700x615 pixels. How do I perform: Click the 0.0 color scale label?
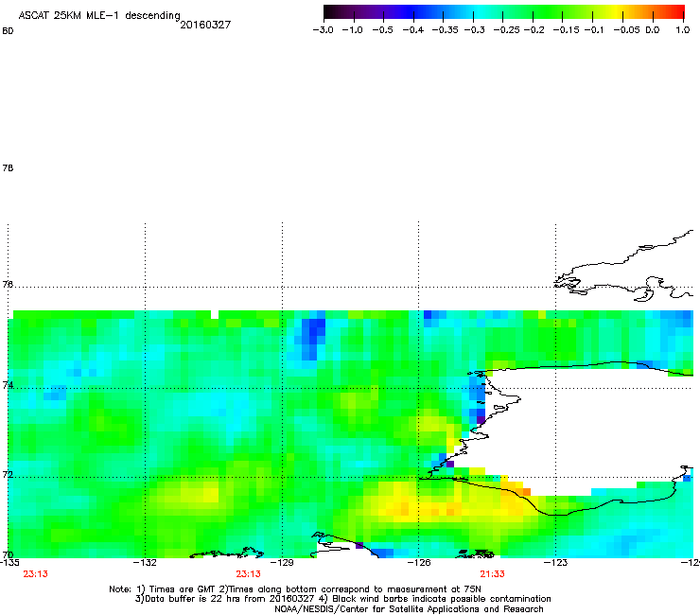[x=653, y=30]
